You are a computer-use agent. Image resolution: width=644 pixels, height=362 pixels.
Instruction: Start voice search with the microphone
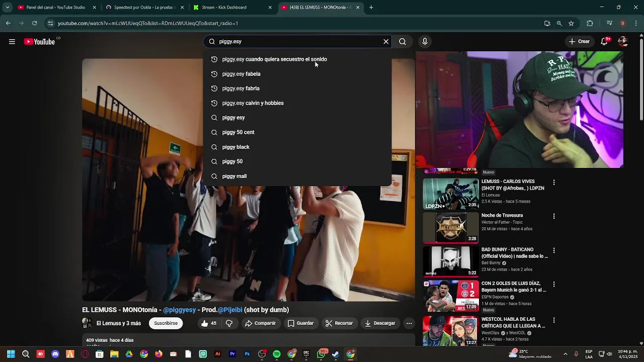425,42
